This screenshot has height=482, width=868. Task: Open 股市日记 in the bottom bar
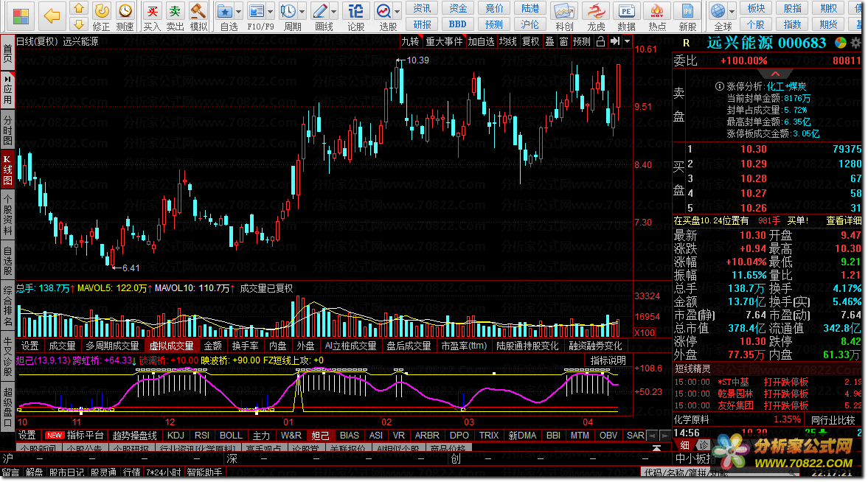(67, 472)
